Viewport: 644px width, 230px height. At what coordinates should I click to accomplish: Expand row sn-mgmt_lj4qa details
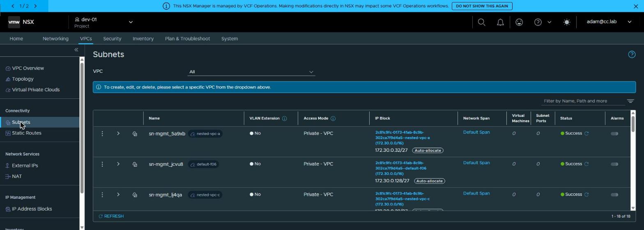pos(118,195)
